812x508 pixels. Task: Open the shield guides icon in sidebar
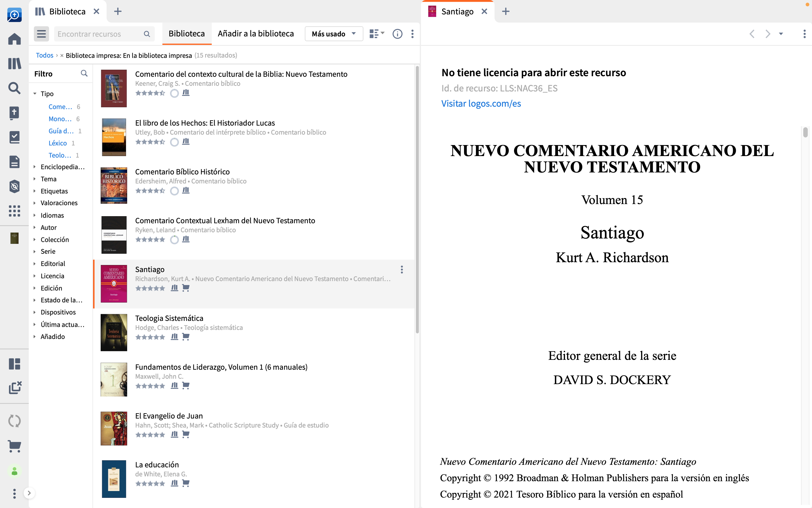[x=14, y=187]
